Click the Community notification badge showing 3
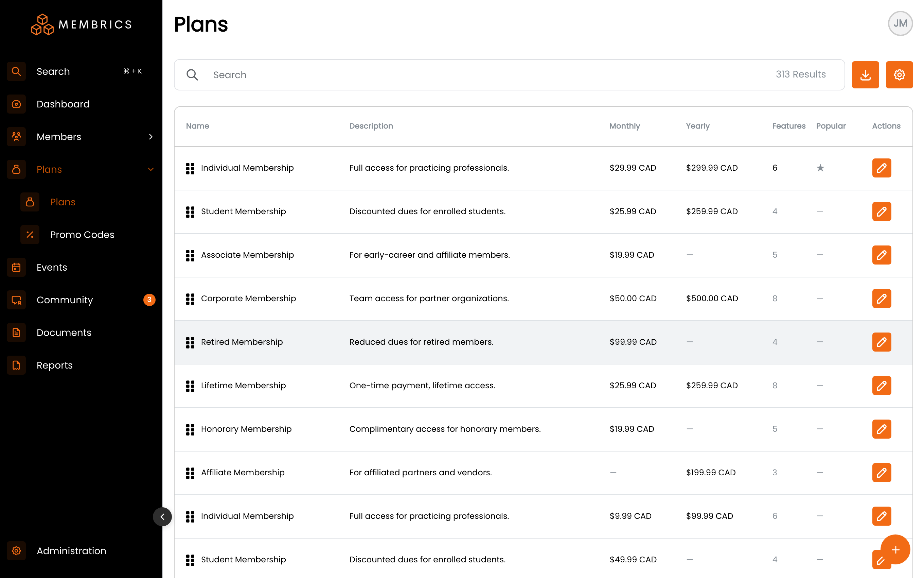Screen dimensions: 924x578 pyautogui.click(x=149, y=300)
